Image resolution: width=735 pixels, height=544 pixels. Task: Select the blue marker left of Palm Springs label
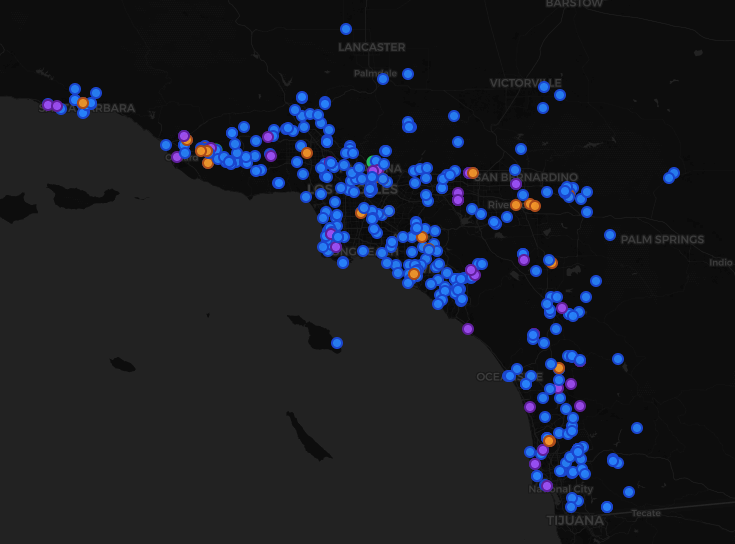click(x=610, y=235)
